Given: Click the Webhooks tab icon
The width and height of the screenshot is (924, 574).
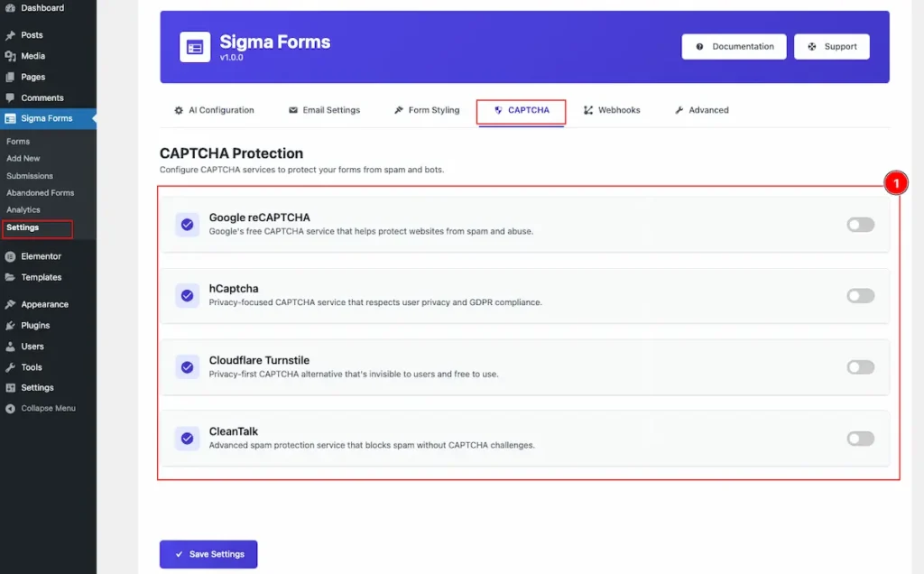Looking at the screenshot, I should (588, 110).
